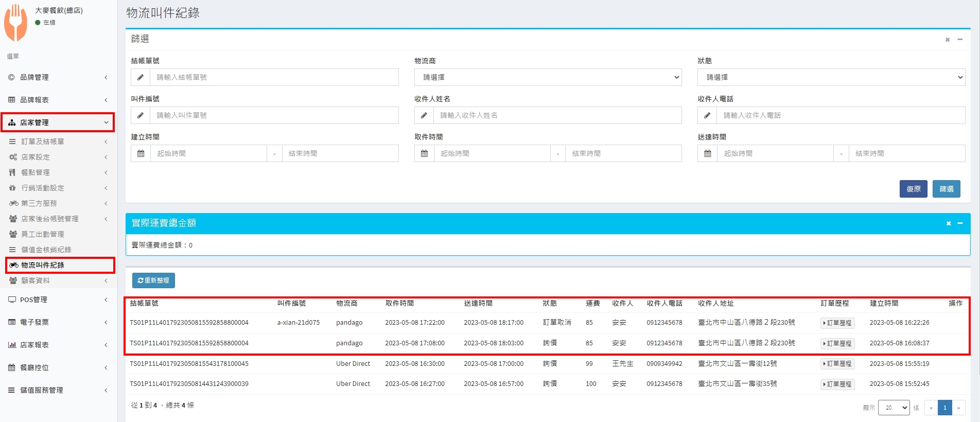Open the 物流商 dropdown
Viewport: 980px width, 422px height.
(548, 77)
